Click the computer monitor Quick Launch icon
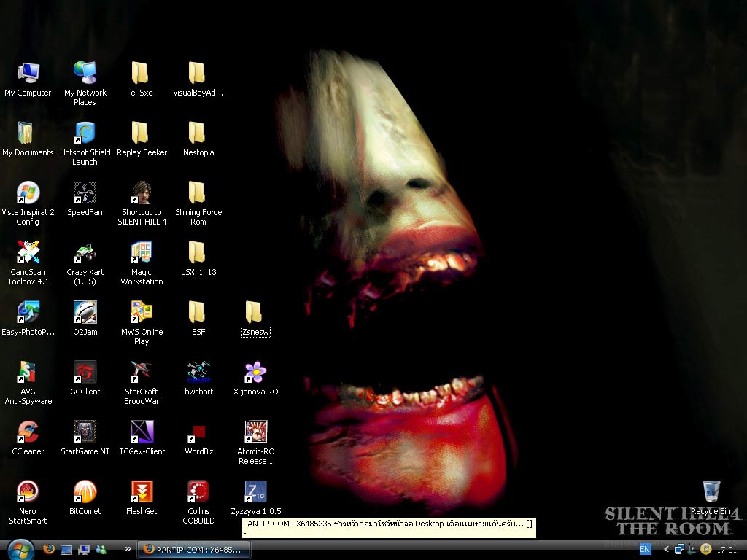 (84, 550)
